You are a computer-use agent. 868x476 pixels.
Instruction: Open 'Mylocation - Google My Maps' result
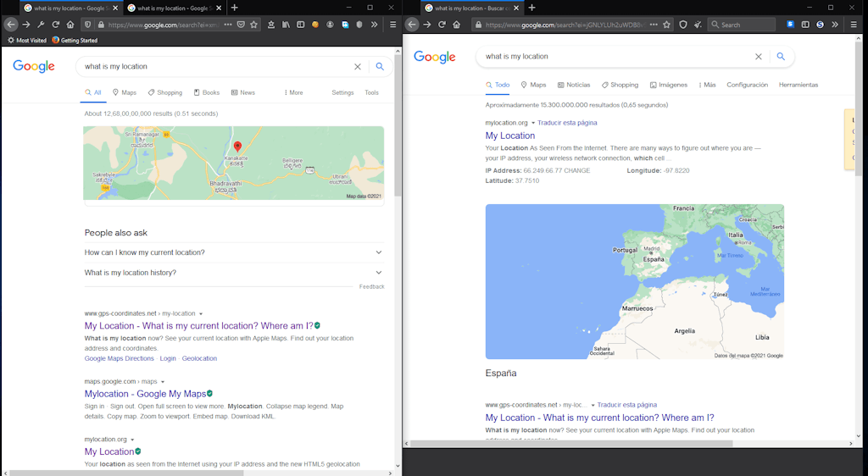(x=145, y=394)
